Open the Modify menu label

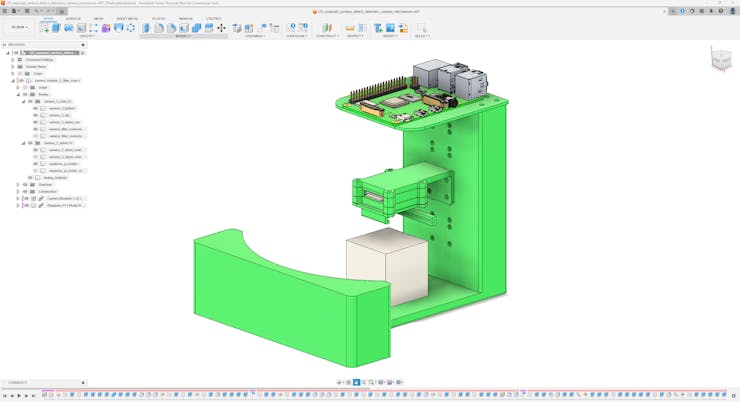pos(183,36)
